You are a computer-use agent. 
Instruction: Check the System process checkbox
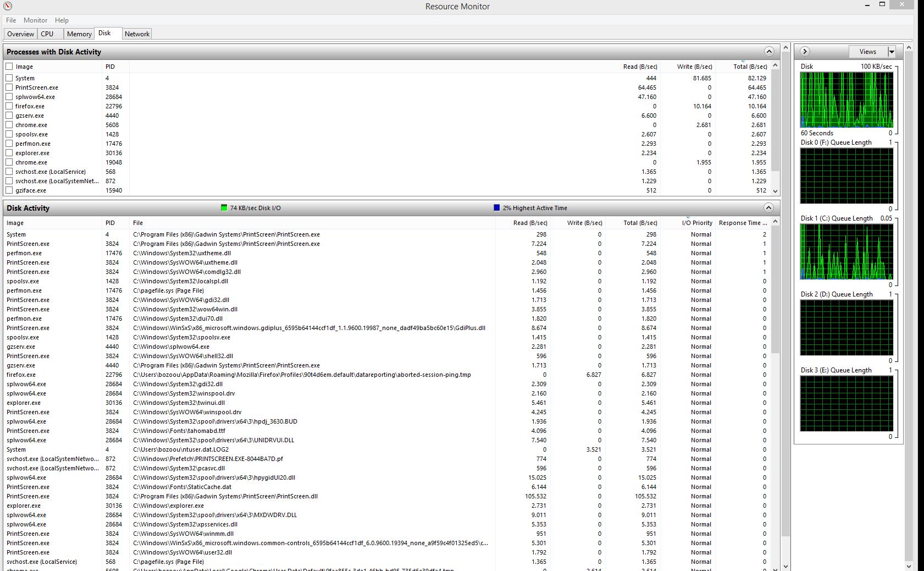coord(9,78)
